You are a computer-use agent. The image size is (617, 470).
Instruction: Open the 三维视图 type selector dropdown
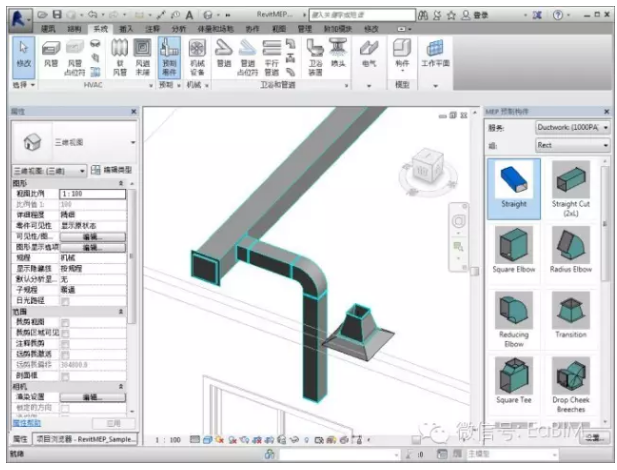click(x=75, y=142)
